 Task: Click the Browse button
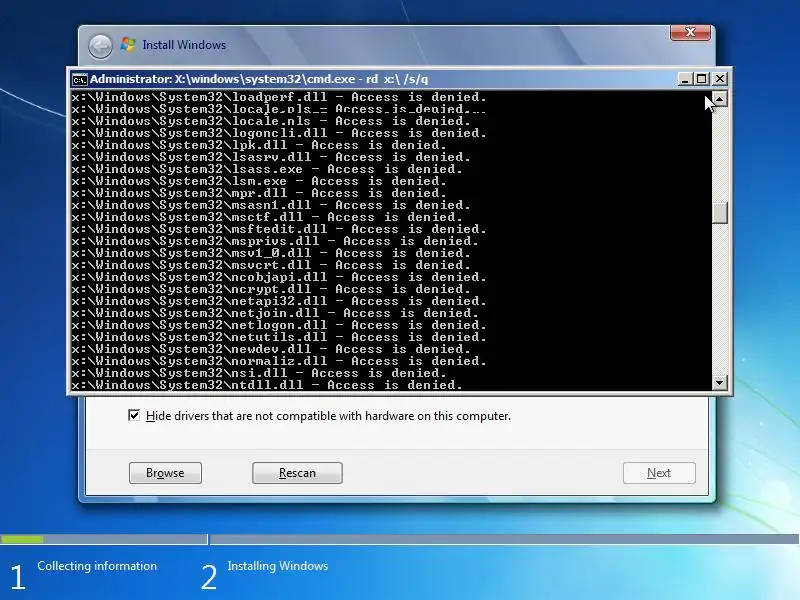tap(165, 473)
